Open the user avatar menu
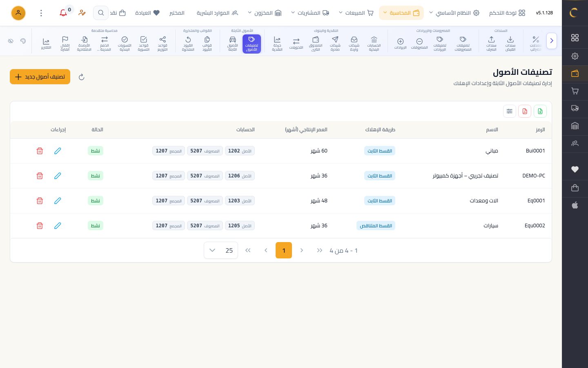This screenshot has width=588, height=368. 18,13
